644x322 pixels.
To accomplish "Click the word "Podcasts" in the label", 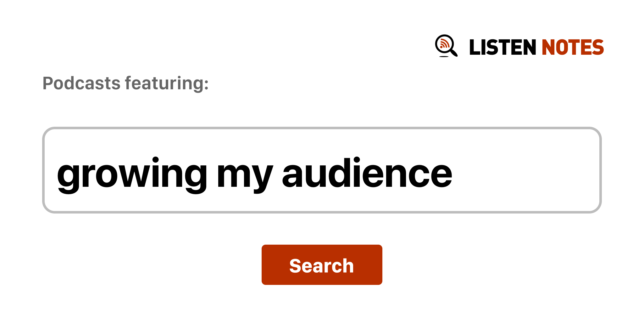I will pyautogui.click(x=81, y=83).
